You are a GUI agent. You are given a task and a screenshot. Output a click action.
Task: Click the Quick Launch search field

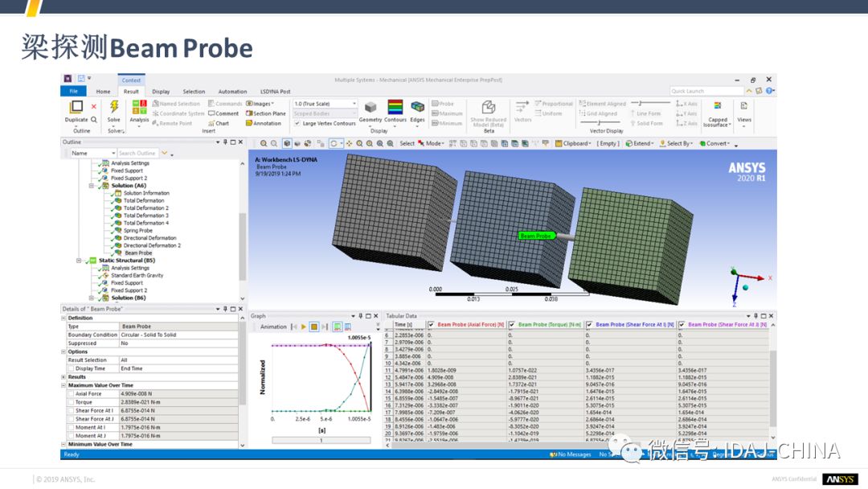click(x=706, y=92)
